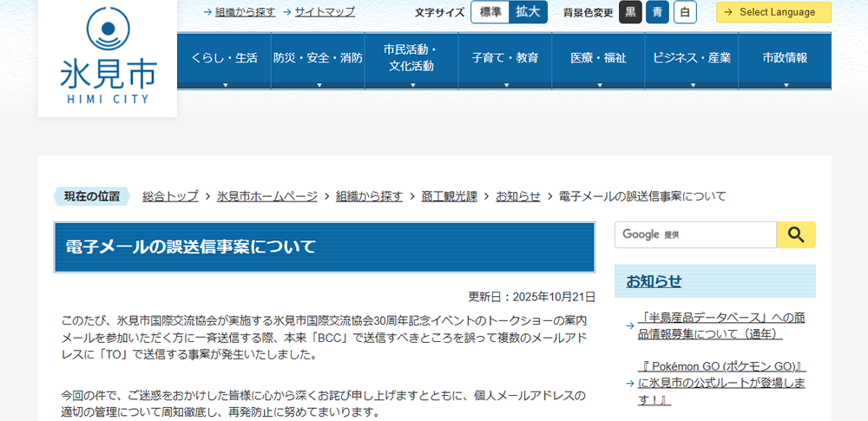The height and width of the screenshot is (421, 868).
Task: Expand the 防災・安全・消防 menu
Action: coord(318,59)
